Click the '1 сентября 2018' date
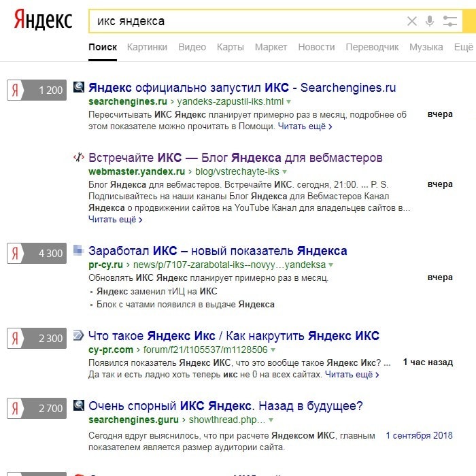476x476 pixels. 419,436
